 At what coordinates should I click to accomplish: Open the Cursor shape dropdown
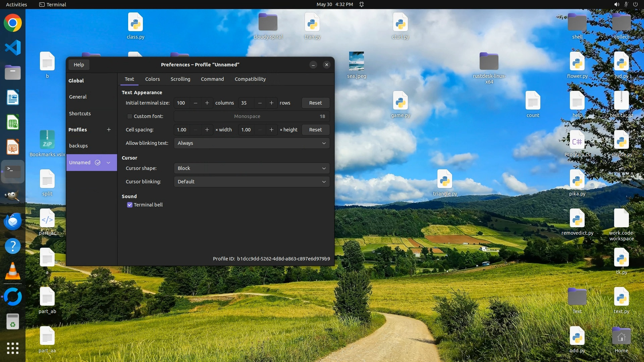252,168
